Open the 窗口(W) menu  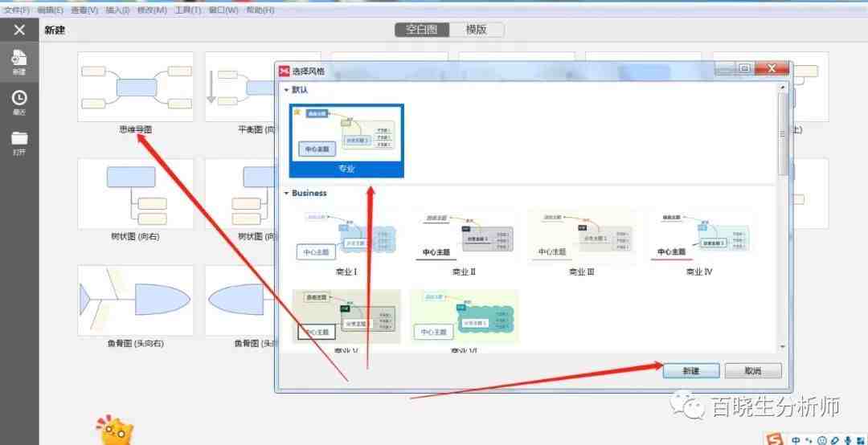pyautogui.click(x=223, y=10)
